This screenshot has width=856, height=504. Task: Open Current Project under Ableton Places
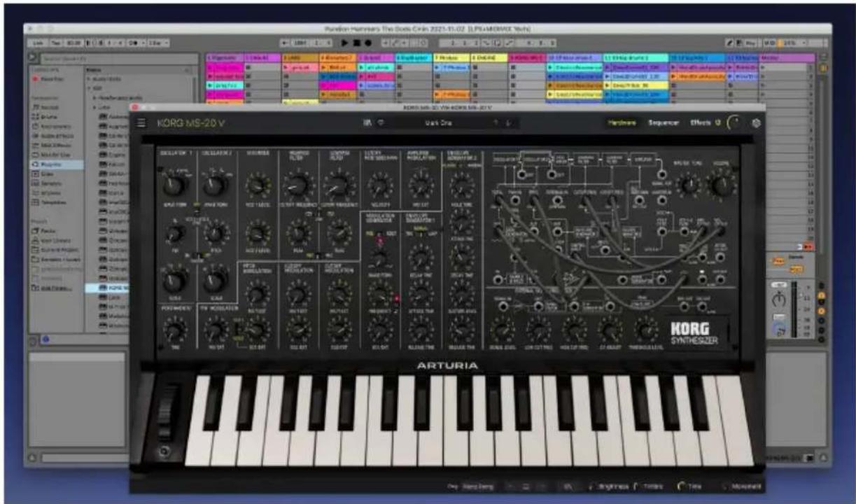(56, 250)
